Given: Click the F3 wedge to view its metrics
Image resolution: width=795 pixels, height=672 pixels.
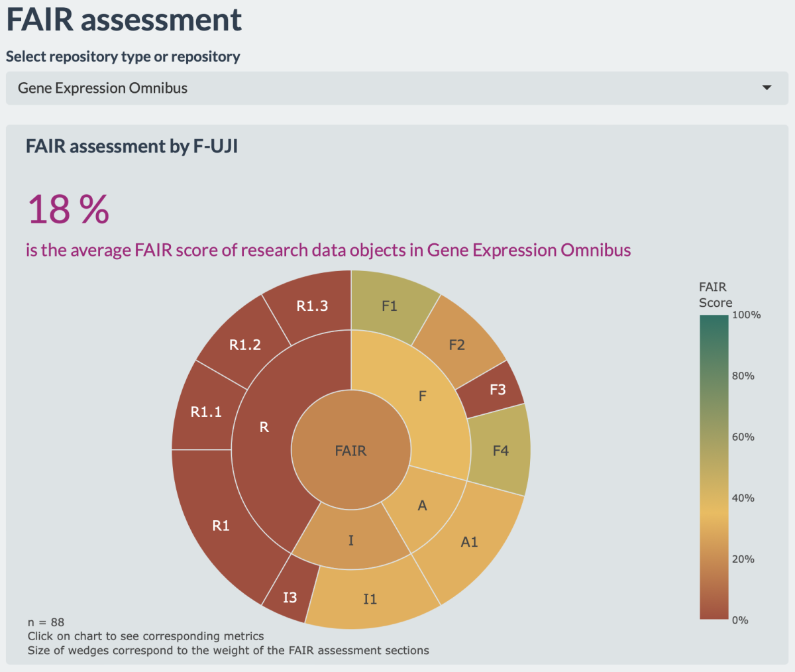Looking at the screenshot, I should tap(499, 390).
